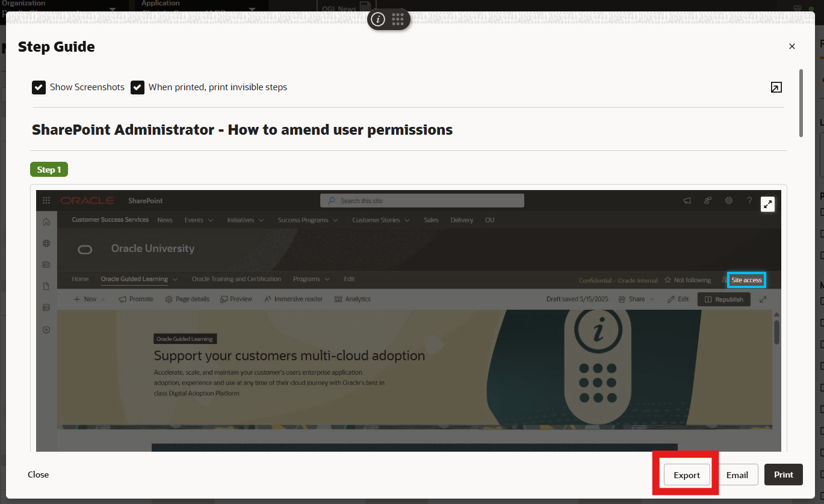Click the globe icon in SharePoint left rail
Image resolution: width=824 pixels, height=504 pixels.
(46, 244)
